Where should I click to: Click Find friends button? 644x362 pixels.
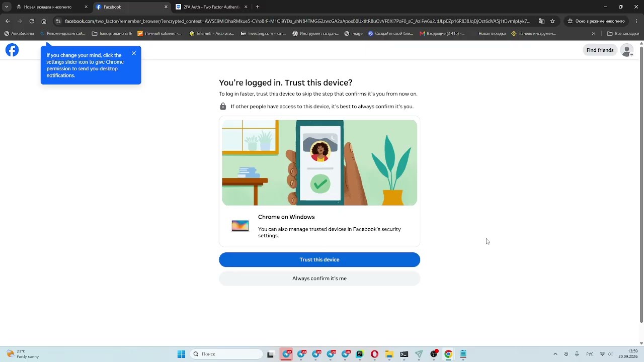coord(600,50)
